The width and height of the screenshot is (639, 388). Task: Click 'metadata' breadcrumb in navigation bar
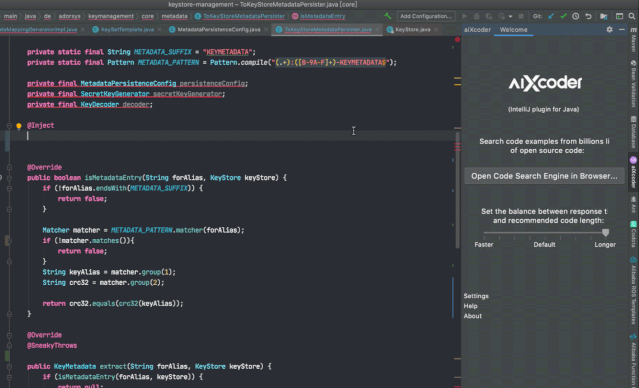point(174,16)
